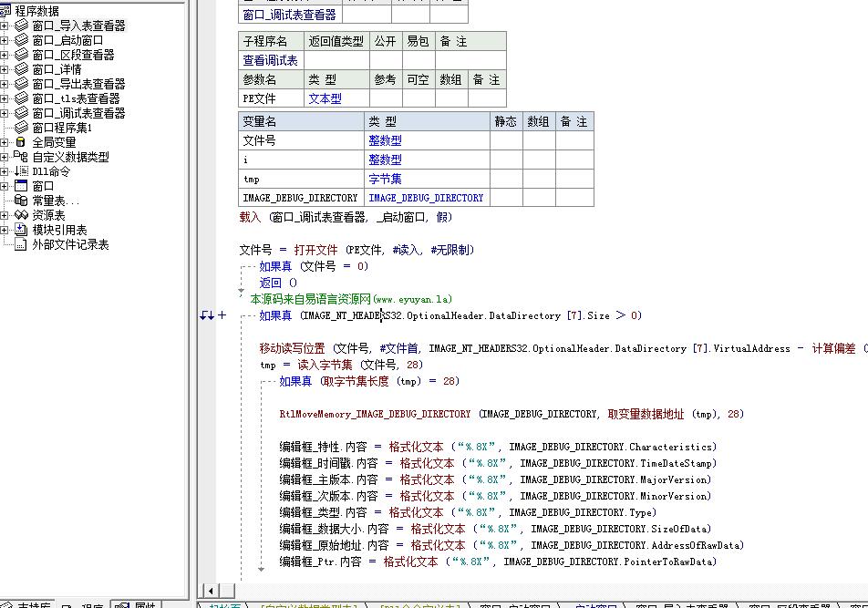The width and height of the screenshot is (868, 608).
Task: Select the 窗口_调试表查看器 assembly icon
Action: (x=21, y=113)
